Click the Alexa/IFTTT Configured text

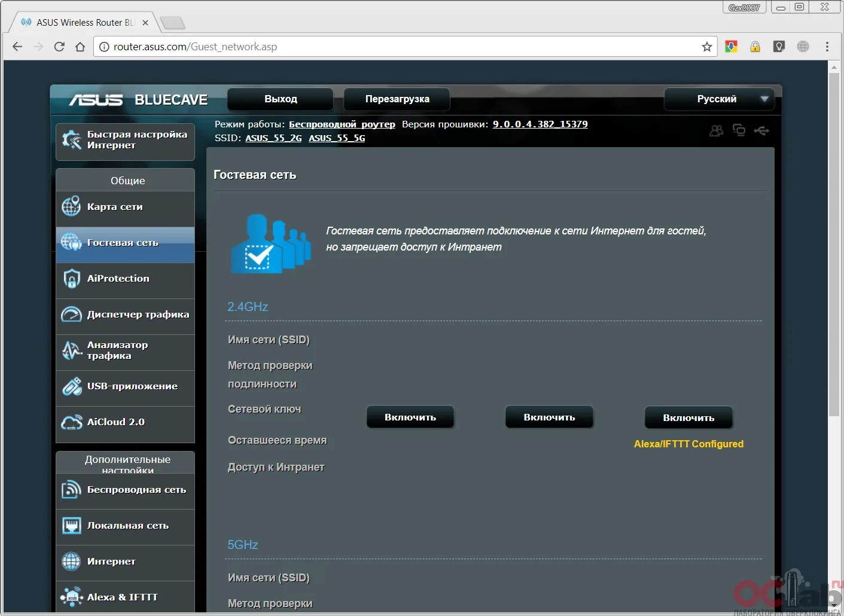(x=688, y=444)
